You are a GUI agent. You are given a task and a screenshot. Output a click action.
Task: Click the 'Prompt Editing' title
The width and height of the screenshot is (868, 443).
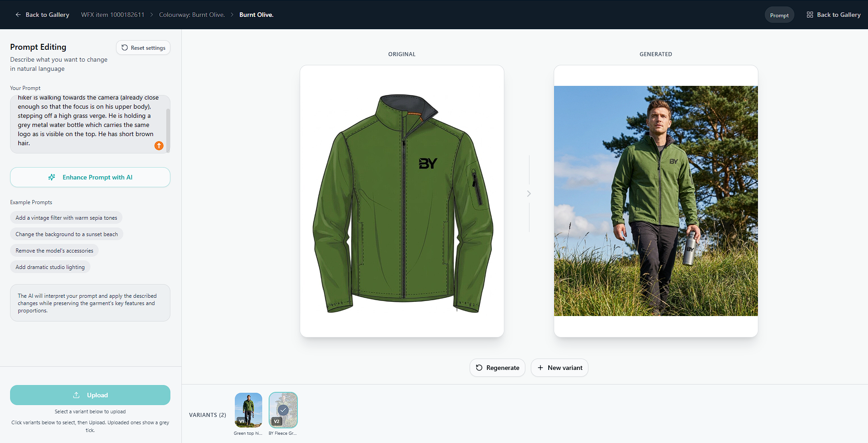tap(38, 47)
